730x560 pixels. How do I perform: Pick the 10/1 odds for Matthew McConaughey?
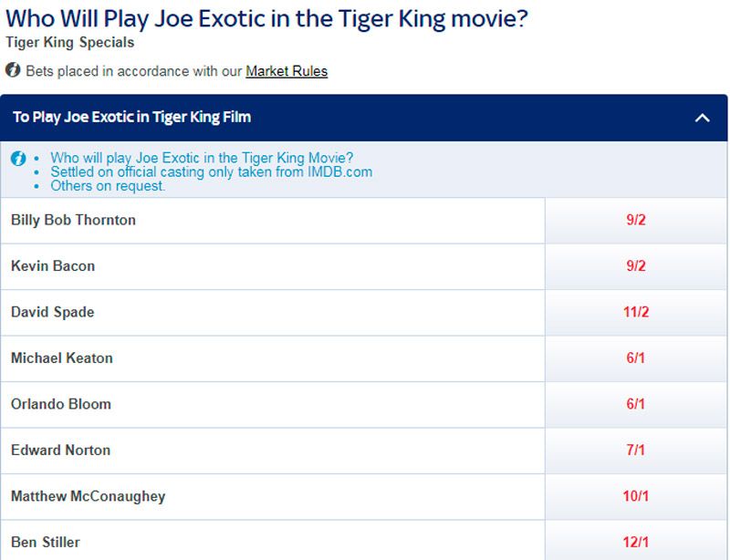pyautogui.click(x=636, y=496)
